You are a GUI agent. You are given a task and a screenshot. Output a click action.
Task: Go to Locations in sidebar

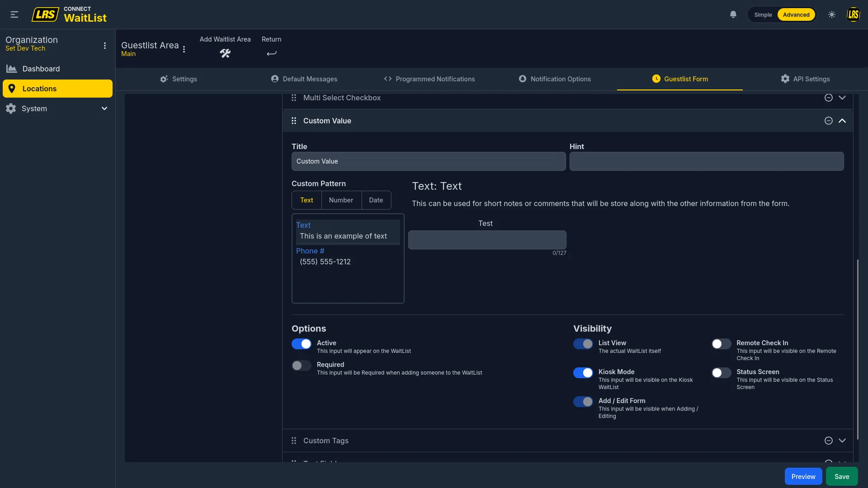pos(57,89)
